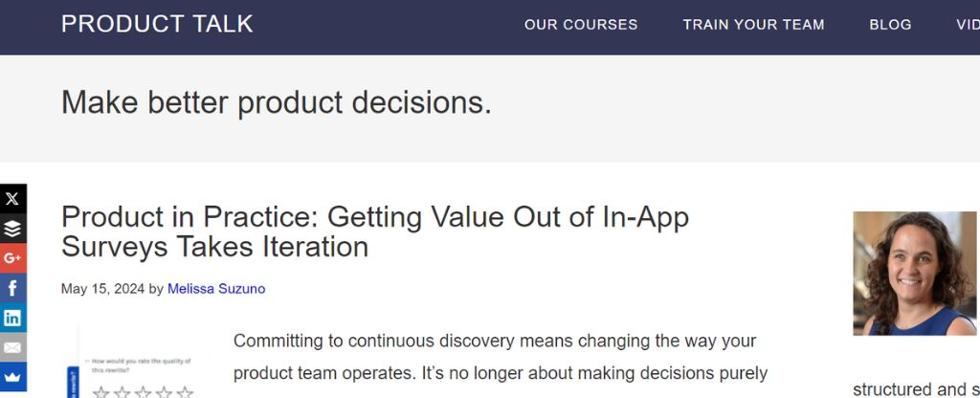Click the first star in survey image
Viewport: 980px width, 398px height.
[101, 392]
